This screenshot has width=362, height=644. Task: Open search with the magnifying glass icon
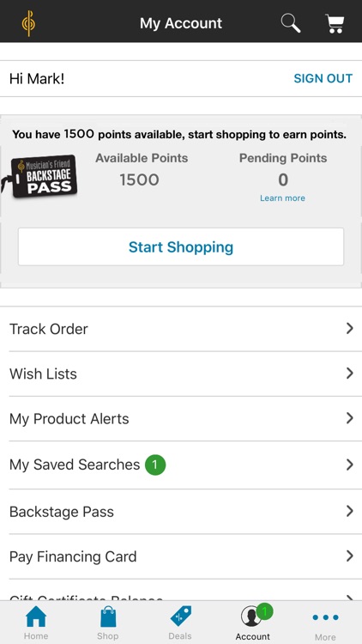(x=291, y=23)
